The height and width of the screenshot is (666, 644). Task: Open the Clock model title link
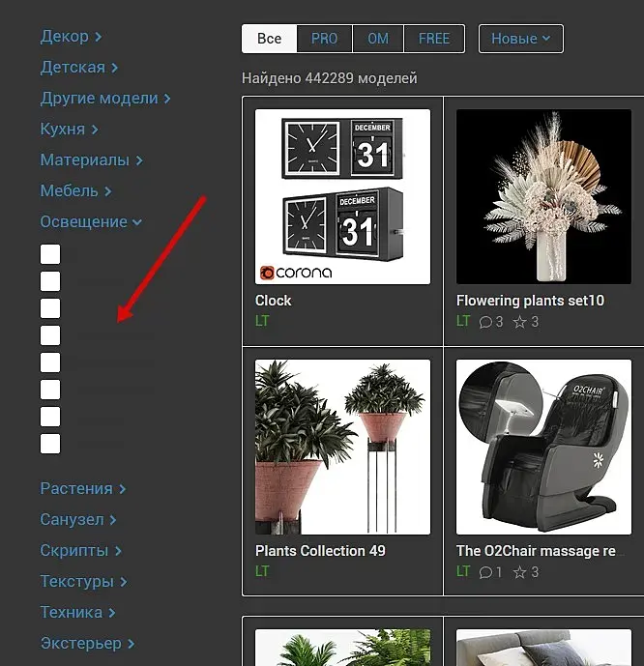[273, 301]
